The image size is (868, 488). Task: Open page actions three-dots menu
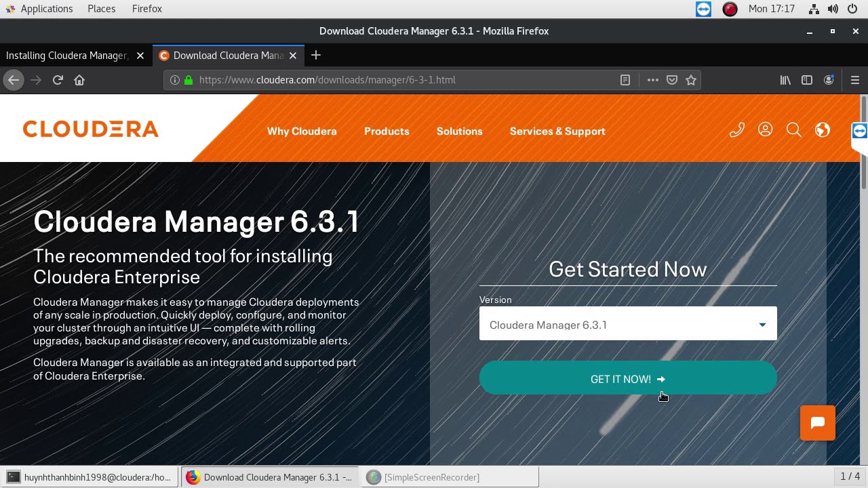coord(653,80)
